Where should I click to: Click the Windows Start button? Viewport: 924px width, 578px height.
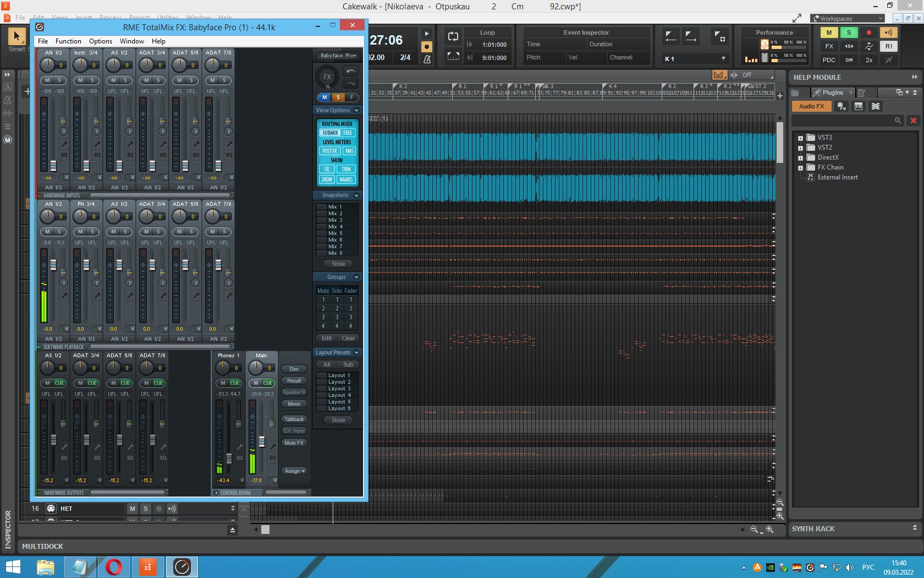[x=13, y=566]
